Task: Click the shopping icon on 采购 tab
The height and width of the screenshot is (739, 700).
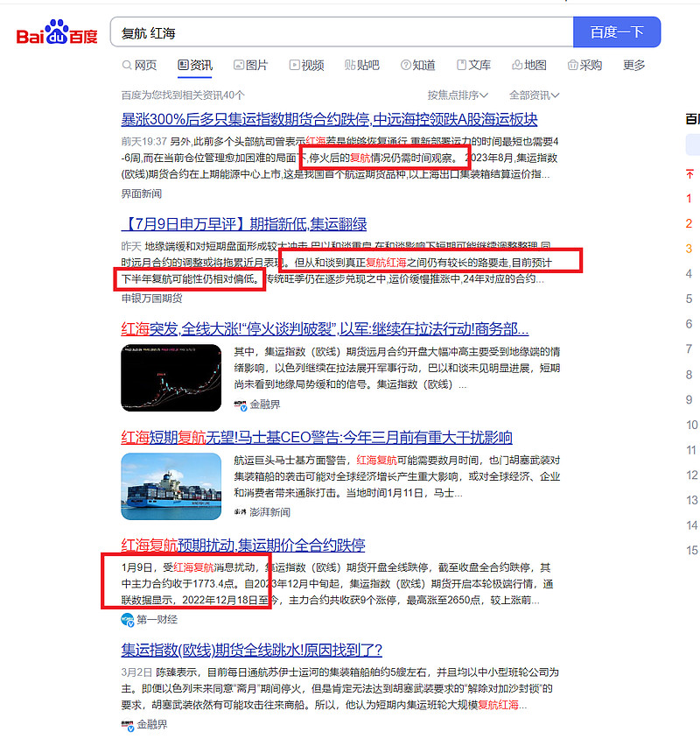Action: pyautogui.click(x=572, y=65)
